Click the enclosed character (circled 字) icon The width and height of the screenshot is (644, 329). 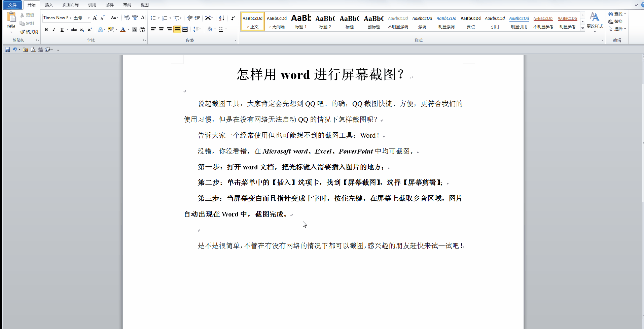point(142,30)
